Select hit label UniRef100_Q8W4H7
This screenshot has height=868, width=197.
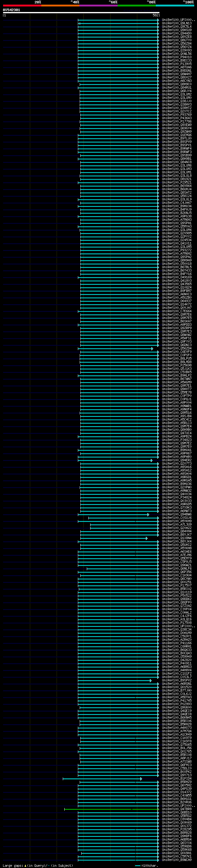pos(177,74)
